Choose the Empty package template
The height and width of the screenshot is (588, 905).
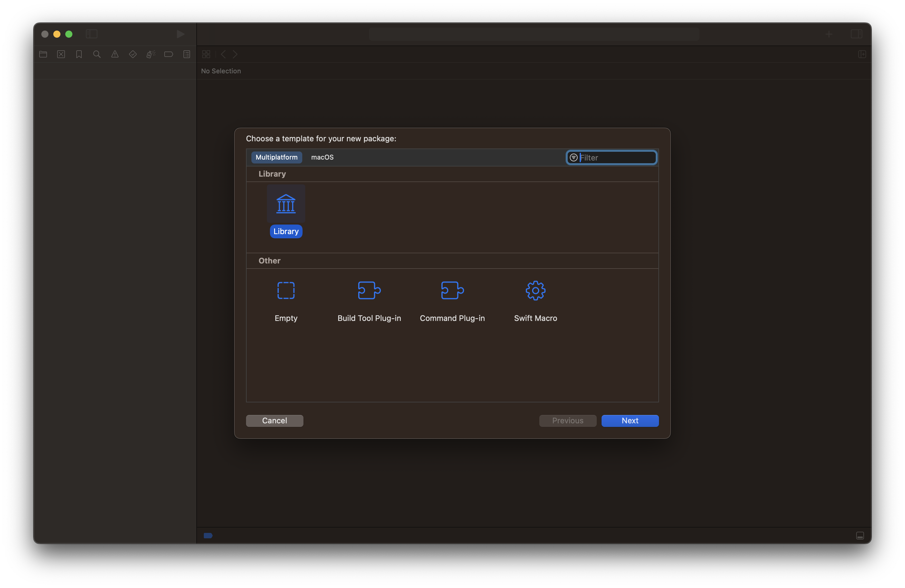coord(286,291)
